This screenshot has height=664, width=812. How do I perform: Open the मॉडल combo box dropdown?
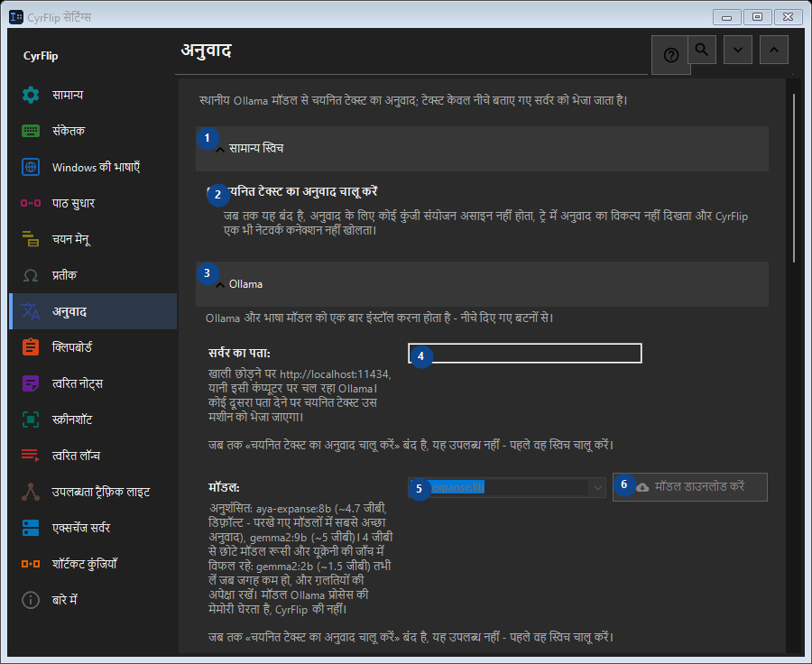[506, 487]
